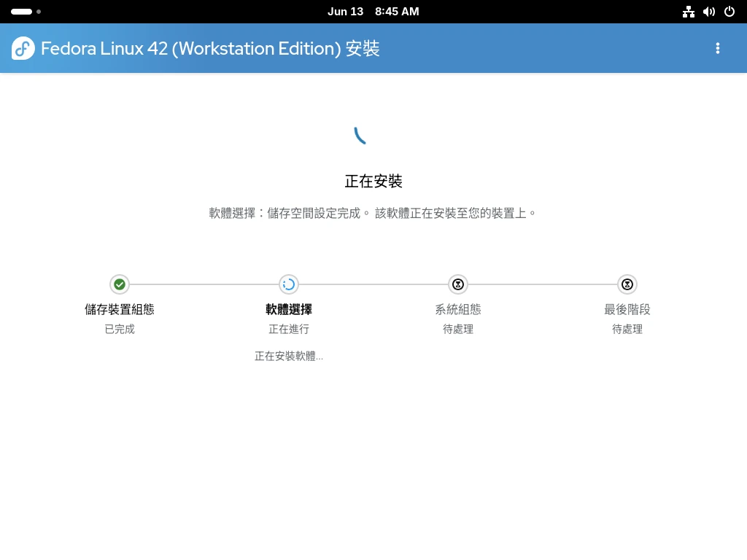The image size is (747, 560).
Task: Click the 系統組態 step label
Action: click(458, 309)
